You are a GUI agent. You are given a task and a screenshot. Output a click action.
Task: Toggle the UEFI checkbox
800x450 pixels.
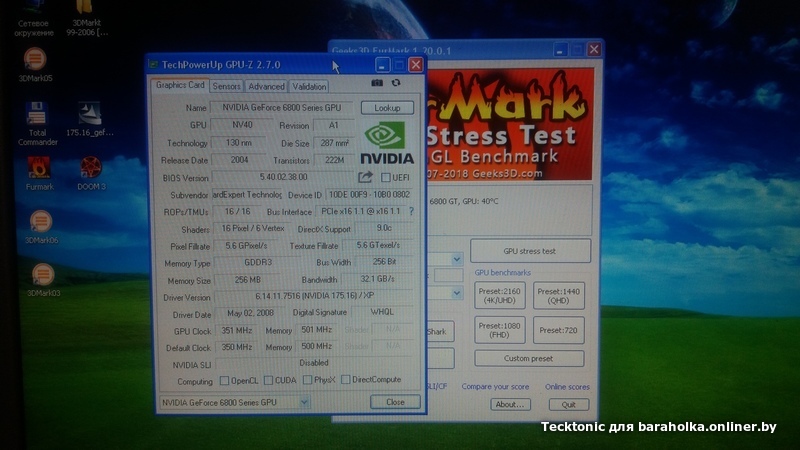pos(386,178)
